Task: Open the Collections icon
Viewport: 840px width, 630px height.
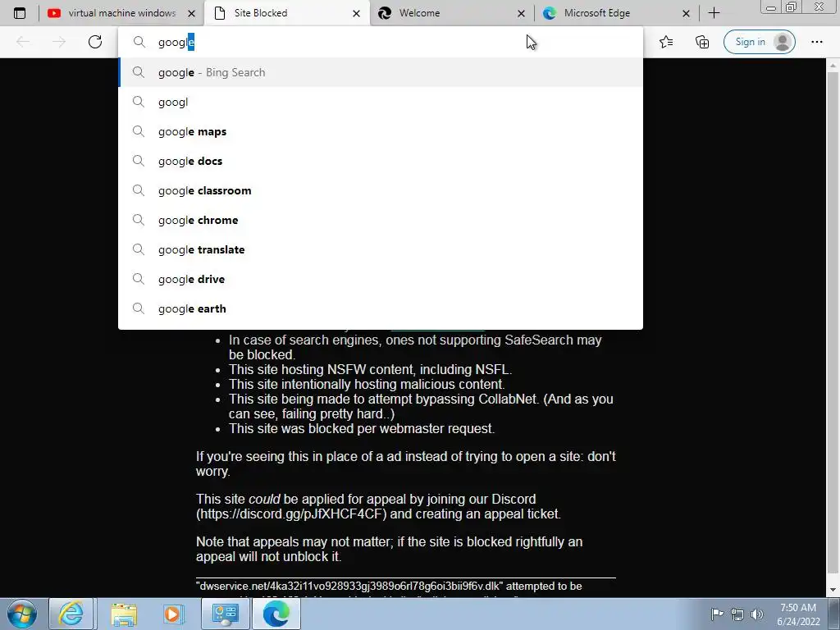Action: point(702,42)
